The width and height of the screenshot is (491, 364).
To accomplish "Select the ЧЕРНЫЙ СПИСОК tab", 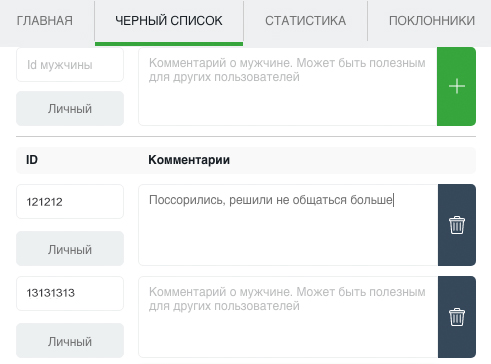I will 169,21.
